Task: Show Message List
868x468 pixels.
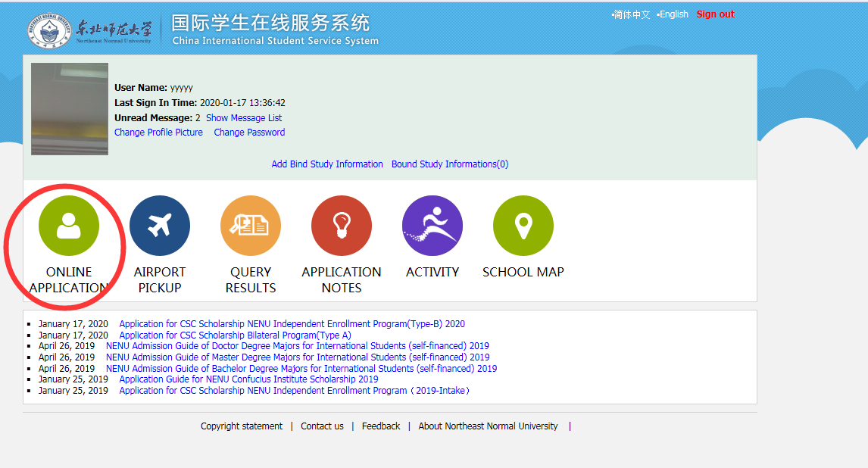Action: (x=244, y=118)
